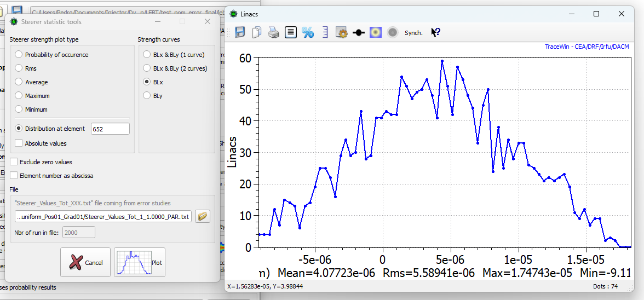Choose the BLy strength curve
The width and height of the screenshot is (644, 300).
click(x=147, y=96)
